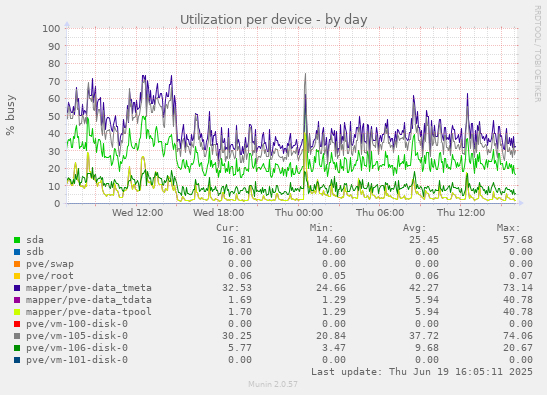Click the Cur: column header

click(x=228, y=228)
